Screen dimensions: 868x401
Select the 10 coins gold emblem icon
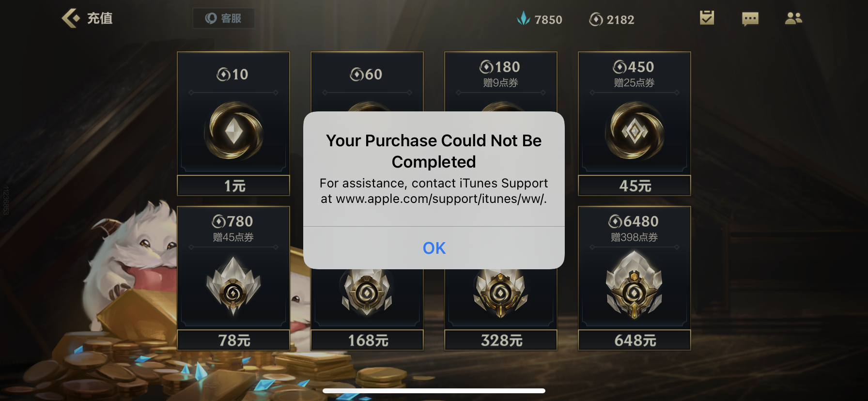click(x=234, y=131)
